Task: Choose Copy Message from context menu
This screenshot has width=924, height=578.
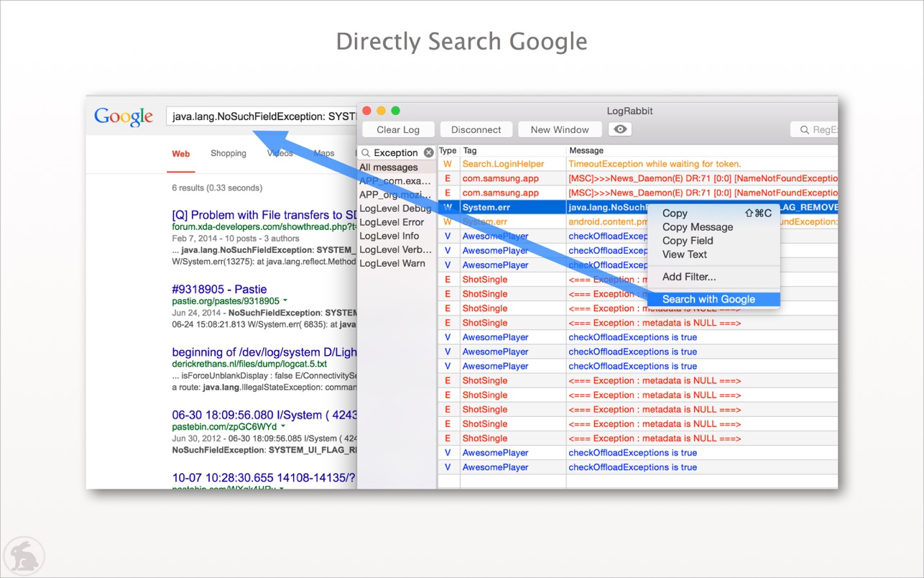Action: pyautogui.click(x=713, y=226)
